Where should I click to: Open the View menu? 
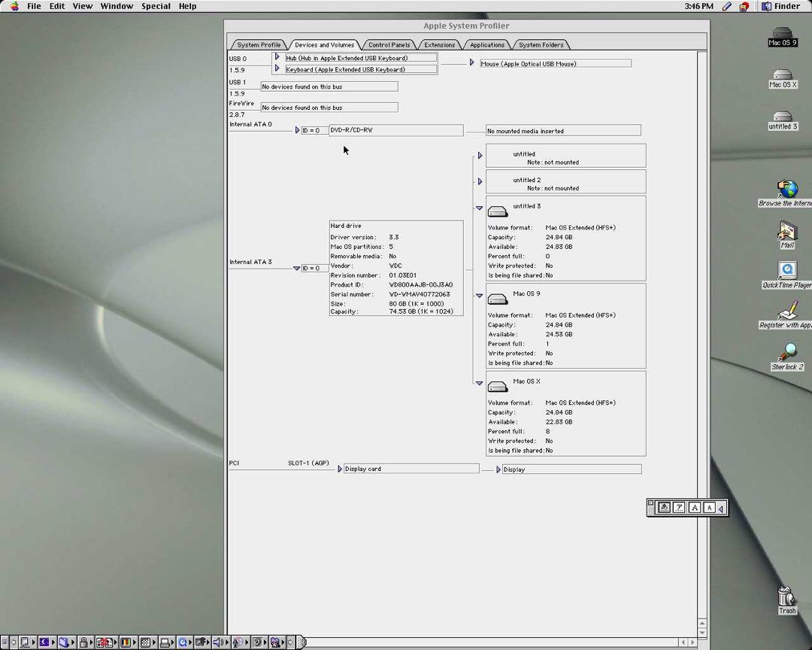coord(83,6)
